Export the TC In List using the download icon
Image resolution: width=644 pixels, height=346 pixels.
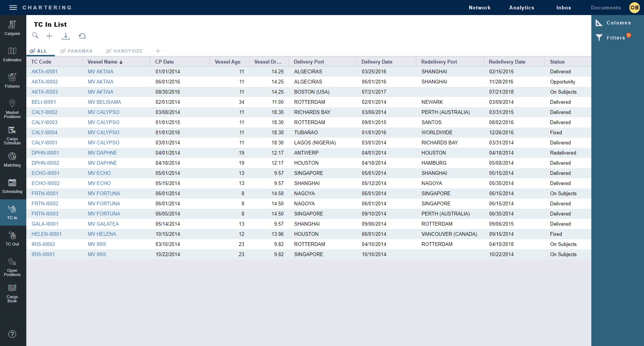[x=66, y=36]
